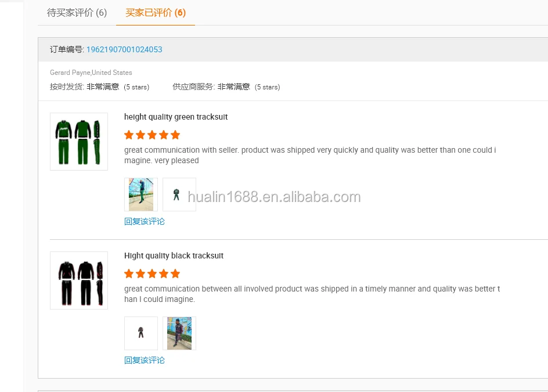
Task: Open the 'height quality green tracksuit' title
Action: pyautogui.click(x=175, y=117)
